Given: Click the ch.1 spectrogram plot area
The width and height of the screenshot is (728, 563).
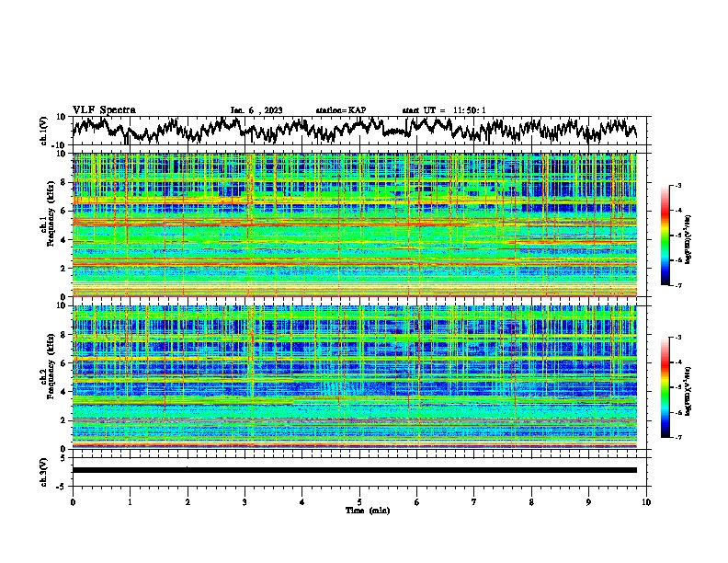Looking at the screenshot, I should coord(354,224).
